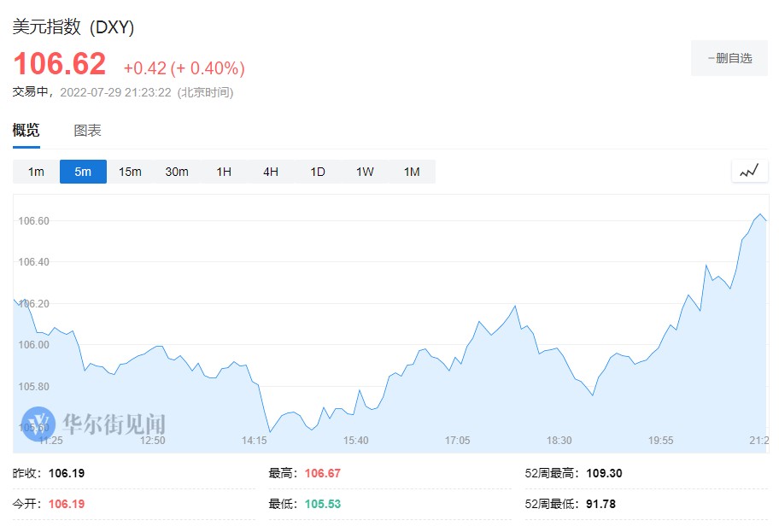Screen dimensions: 779x532
Task: Select the 1m timeframe
Action: [36, 172]
